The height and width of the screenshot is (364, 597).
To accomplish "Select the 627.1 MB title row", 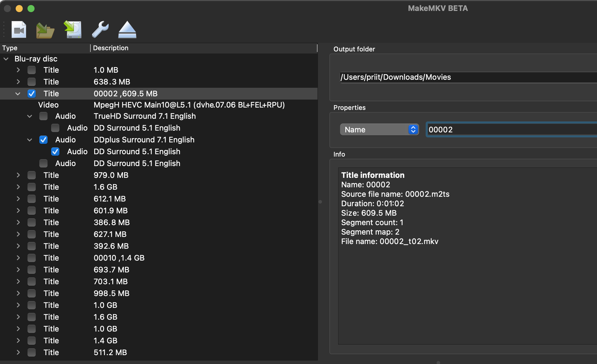I will click(159, 234).
